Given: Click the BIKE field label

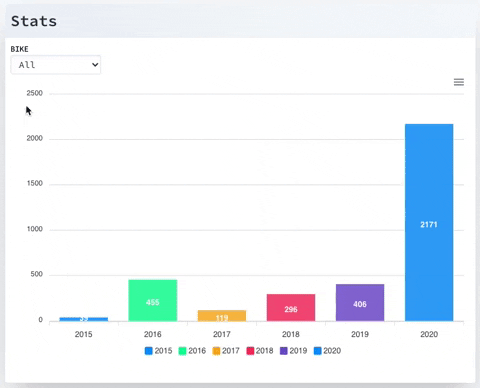Looking at the screenshot, I should point(19,49).
